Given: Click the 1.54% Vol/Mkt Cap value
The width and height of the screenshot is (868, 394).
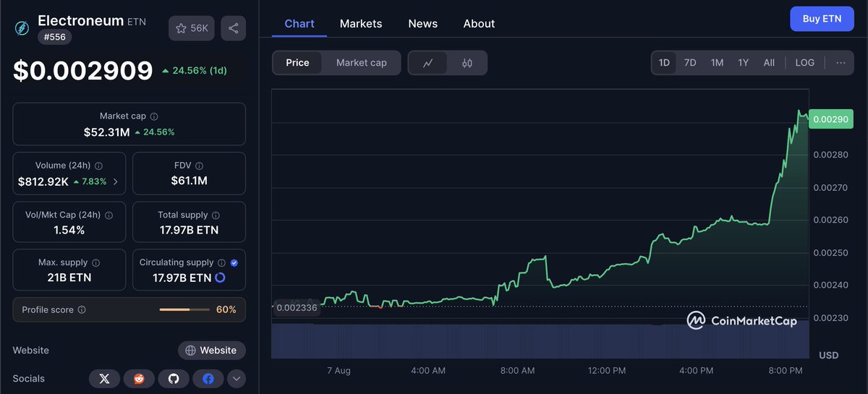Looking at the screenshot, I should [69, 230].
